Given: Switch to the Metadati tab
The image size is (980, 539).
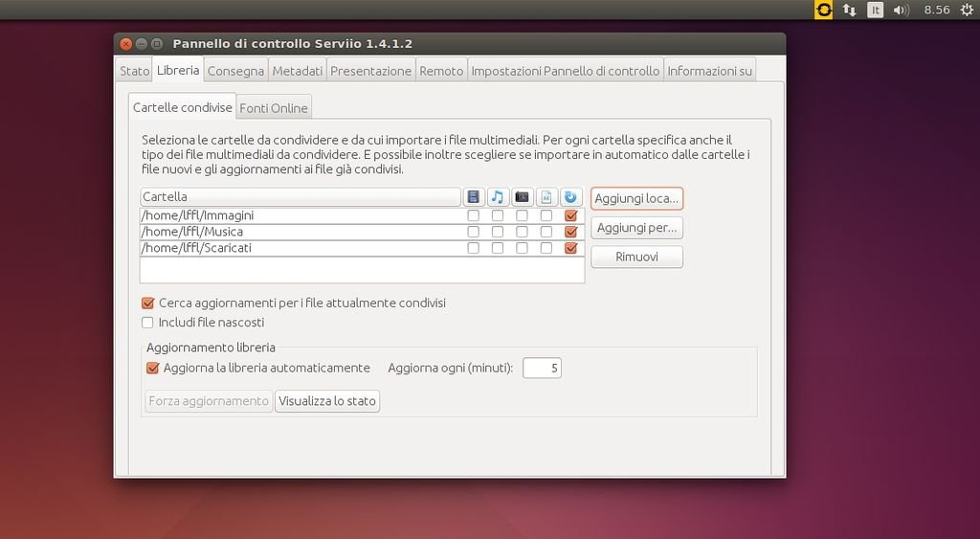Looking at the screenshot, I should click(x=297, y=71).
